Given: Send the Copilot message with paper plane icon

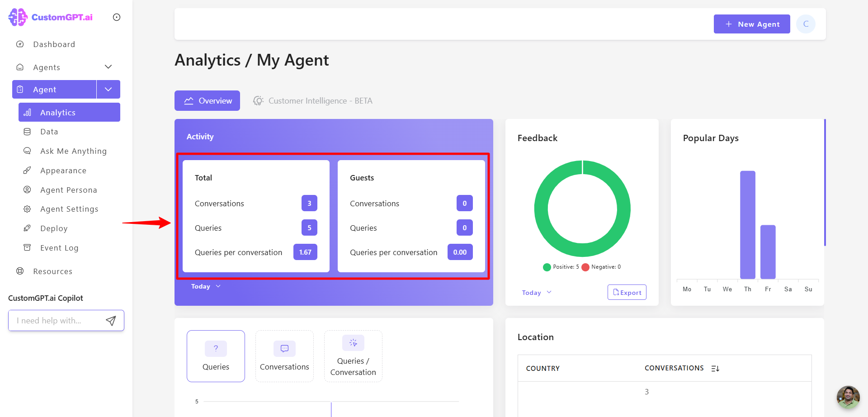Looking at the screenshot, I should 111,321.
